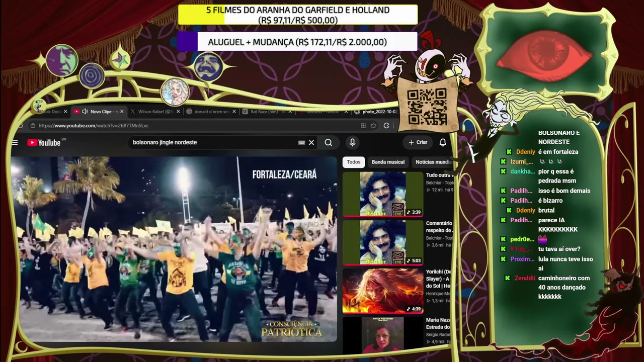Click the '5 FILMES DO ARANHA' donation goal bar

pyautogui.click(x=298, y=15)
